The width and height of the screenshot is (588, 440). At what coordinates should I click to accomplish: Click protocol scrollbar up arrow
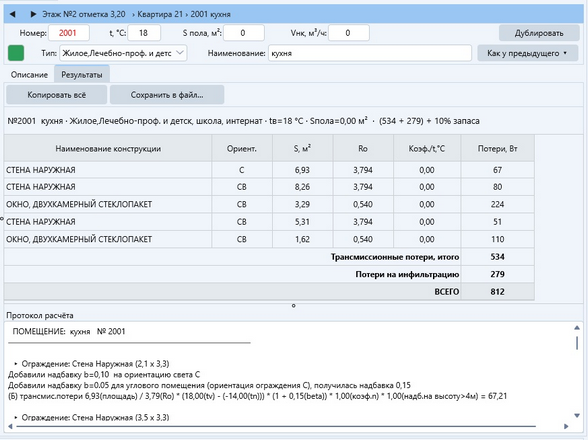tap(577, 328)
